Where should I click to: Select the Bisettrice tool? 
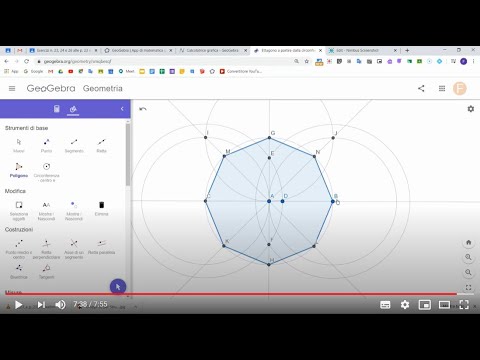coord(19,271)
